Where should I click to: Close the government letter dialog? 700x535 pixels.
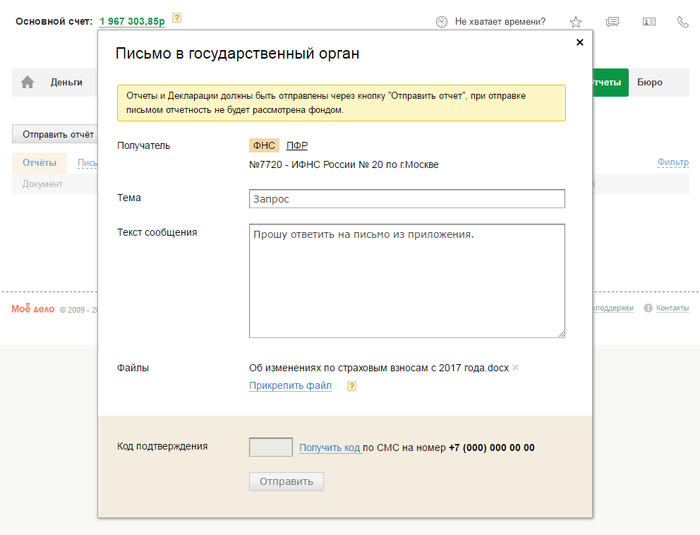pos(580,43)
